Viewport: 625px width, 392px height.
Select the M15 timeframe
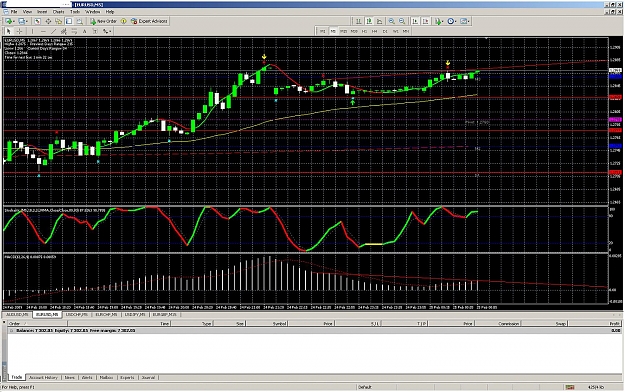344,31
